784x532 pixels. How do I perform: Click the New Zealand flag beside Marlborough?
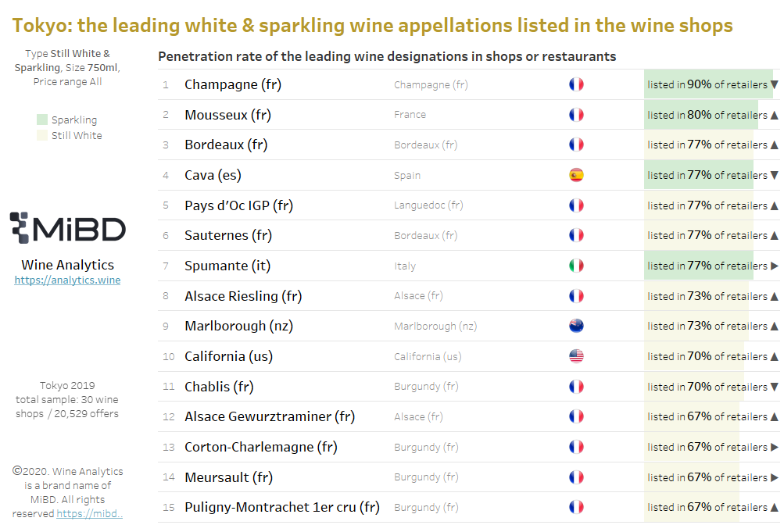(576, 327)
